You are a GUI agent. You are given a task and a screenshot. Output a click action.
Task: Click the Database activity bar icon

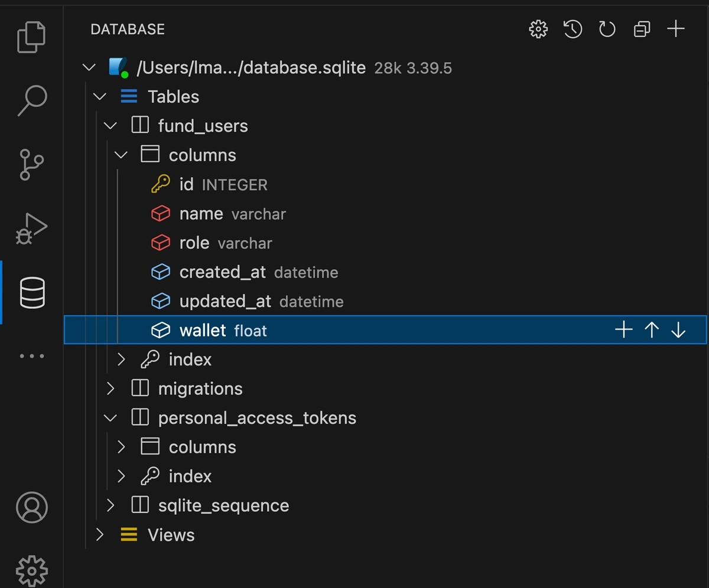click(32, 293)
